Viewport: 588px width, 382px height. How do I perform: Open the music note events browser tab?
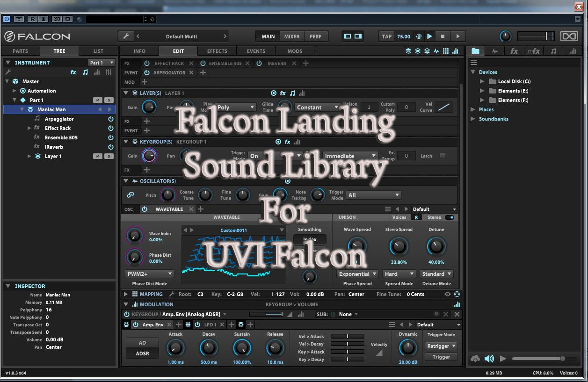tap(553, 51)
